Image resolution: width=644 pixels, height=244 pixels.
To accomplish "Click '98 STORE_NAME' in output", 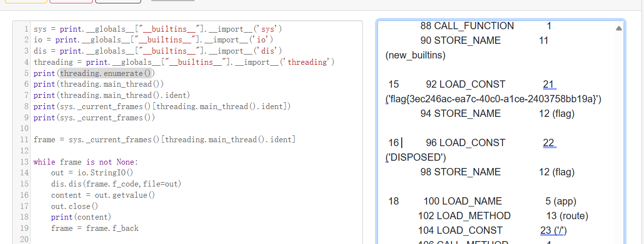I will (461, 172).
